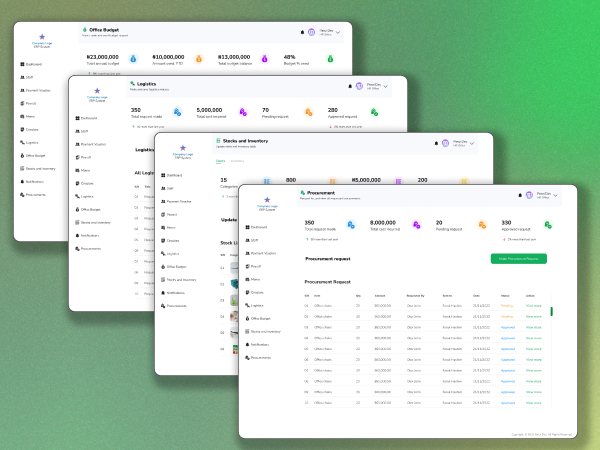Open Stocks and Inventory in Procurement window sidebar

click(x=263, y=331)
